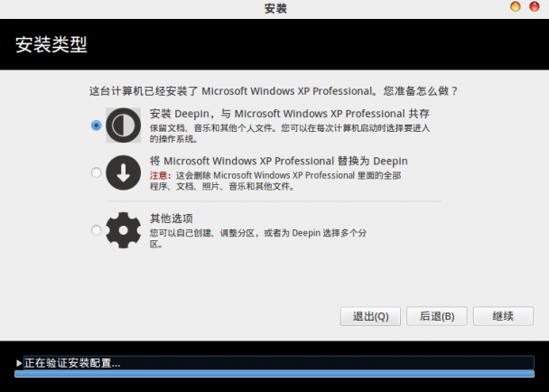Click the 您可以自己创建、调整分区 description
Screen dimensions: 549x392
point(258,238)
